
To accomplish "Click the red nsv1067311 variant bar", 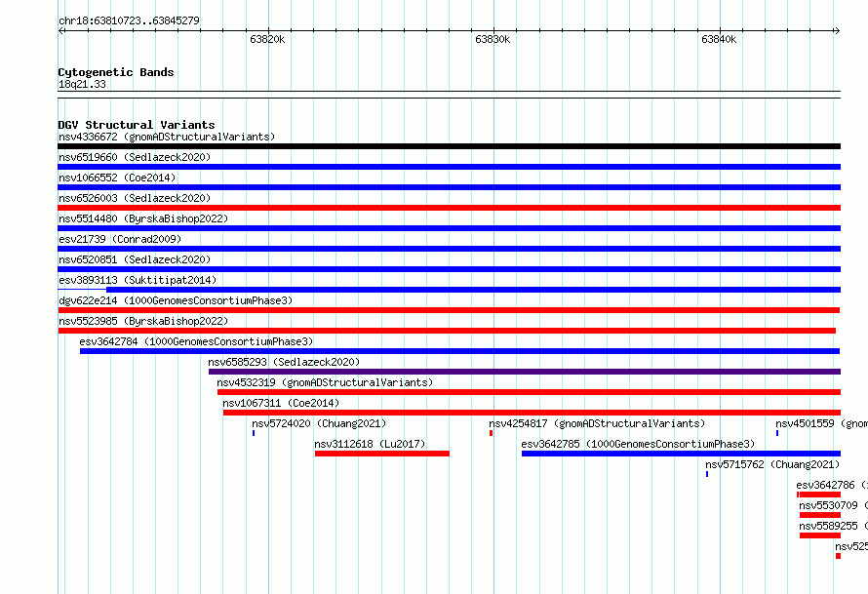I will [532, 413].
